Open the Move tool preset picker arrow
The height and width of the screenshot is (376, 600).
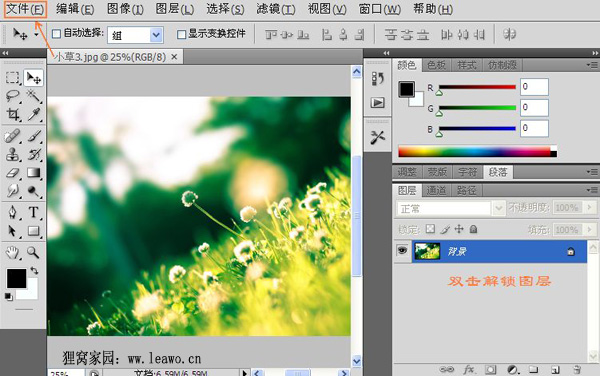click(x=36, y=34)
